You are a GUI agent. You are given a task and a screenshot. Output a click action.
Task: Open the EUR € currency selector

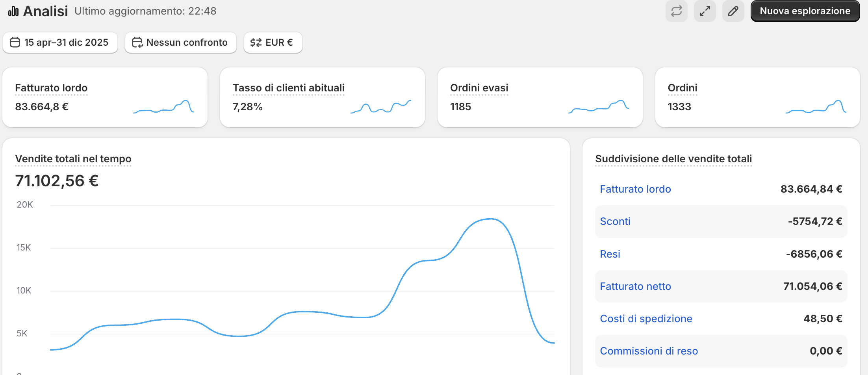pos(273,42)
